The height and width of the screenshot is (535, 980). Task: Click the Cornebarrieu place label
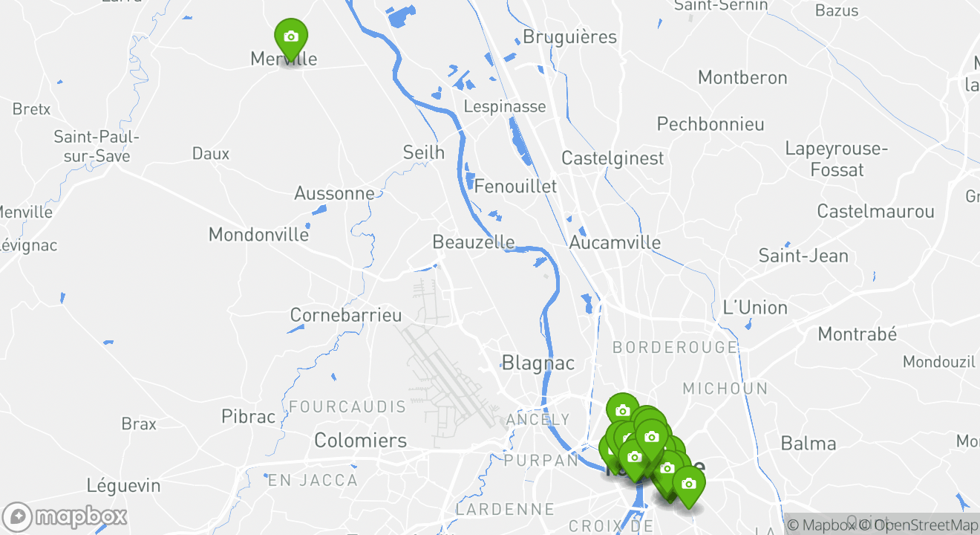[345, 315]
